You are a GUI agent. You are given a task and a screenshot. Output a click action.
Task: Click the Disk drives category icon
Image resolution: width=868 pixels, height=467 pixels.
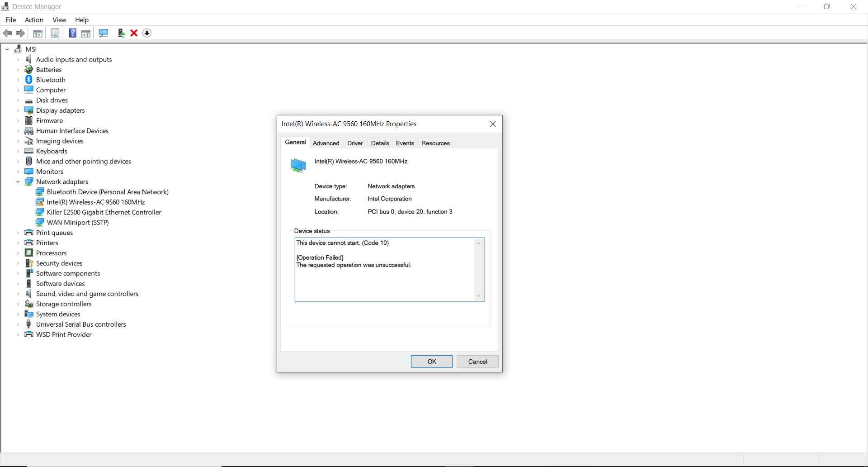click(x=29, y=100)
